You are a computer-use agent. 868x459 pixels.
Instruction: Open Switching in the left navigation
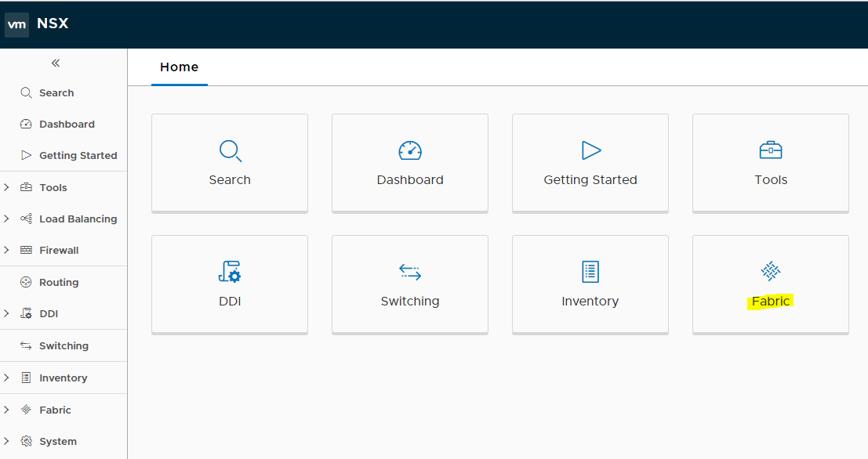pos(64,345)
